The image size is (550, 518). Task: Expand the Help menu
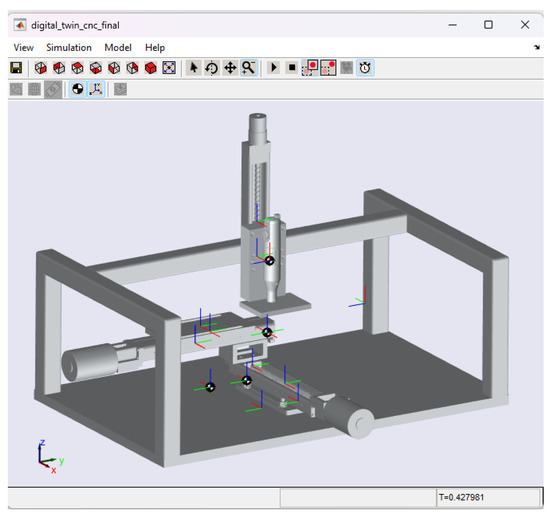click(155, 48)
